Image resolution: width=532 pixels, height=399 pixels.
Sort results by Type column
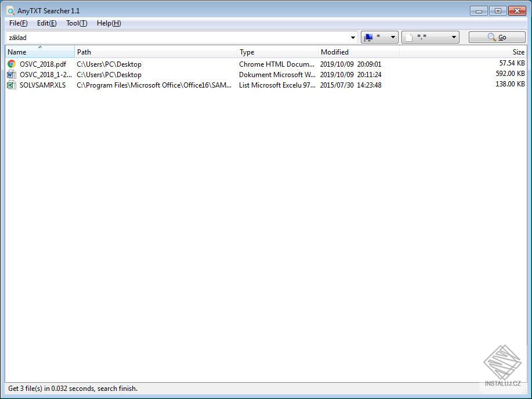[x=277, y=52]
